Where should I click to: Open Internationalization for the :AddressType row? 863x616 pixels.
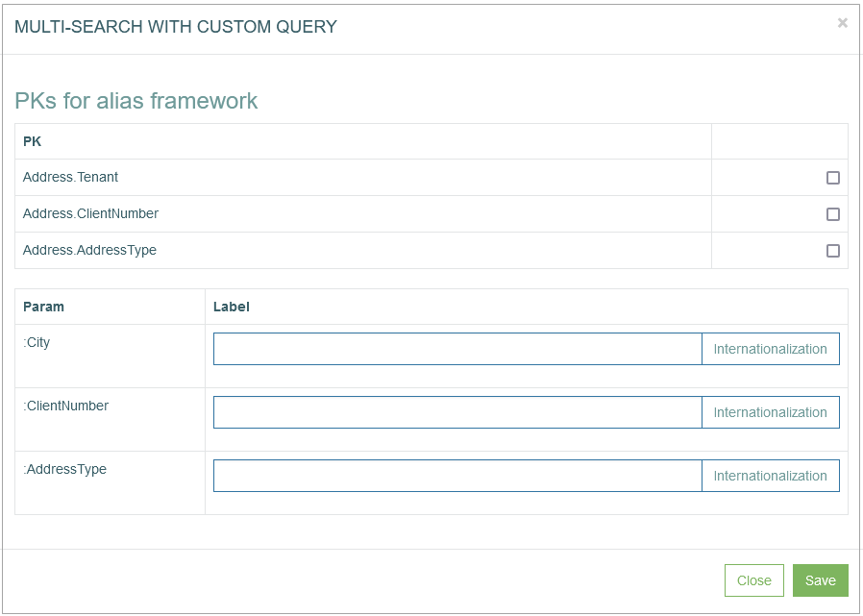tap(771, 476)
